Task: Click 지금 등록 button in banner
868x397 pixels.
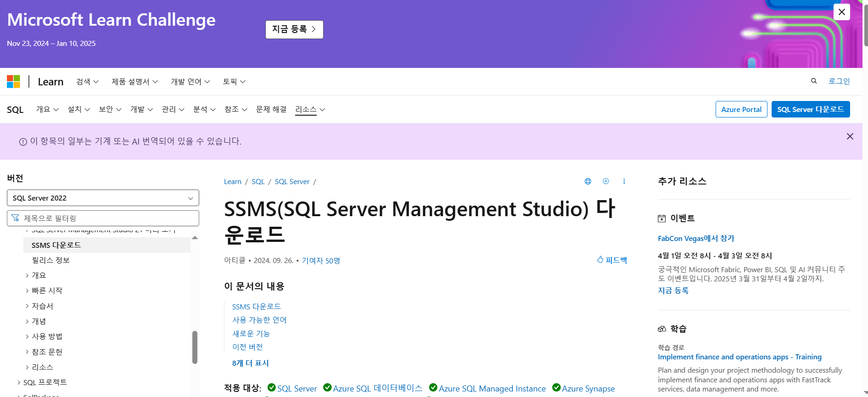Action: [x=294, y=29]
